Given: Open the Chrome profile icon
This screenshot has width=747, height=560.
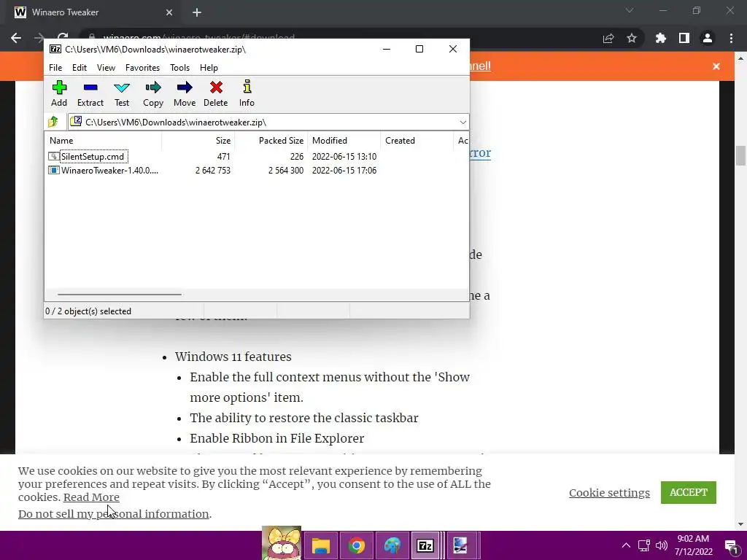Looking at the screenshot, I should click(708, 38).
